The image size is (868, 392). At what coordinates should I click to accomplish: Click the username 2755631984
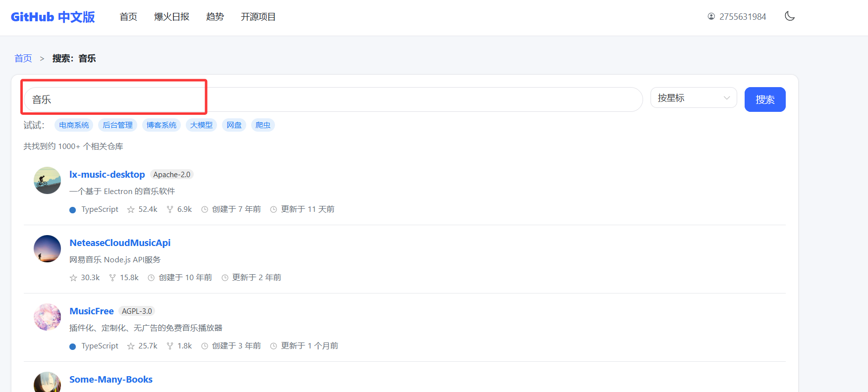[743, 17]
